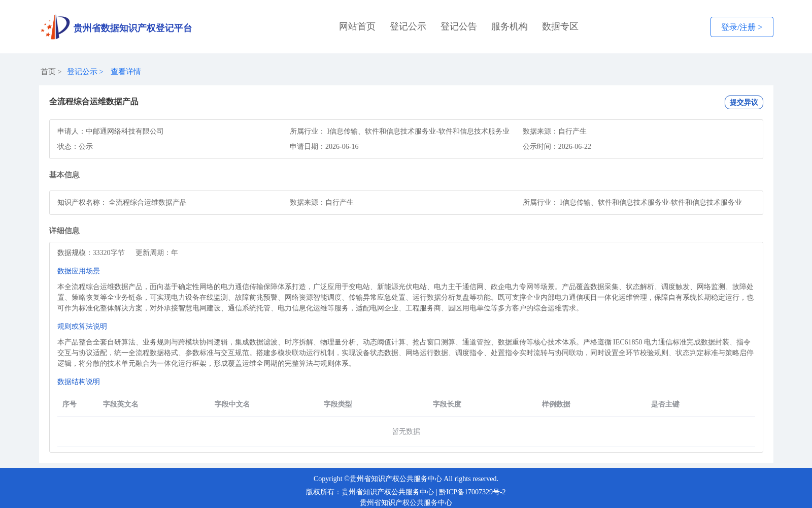Screen dimensions: 812x508
Task: Click the footer Copyright line
Action: [406, 479]
